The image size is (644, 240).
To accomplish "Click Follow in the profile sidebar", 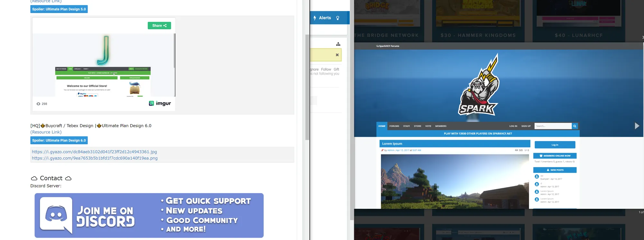I will pyautogui.click(x=326, y=69).
